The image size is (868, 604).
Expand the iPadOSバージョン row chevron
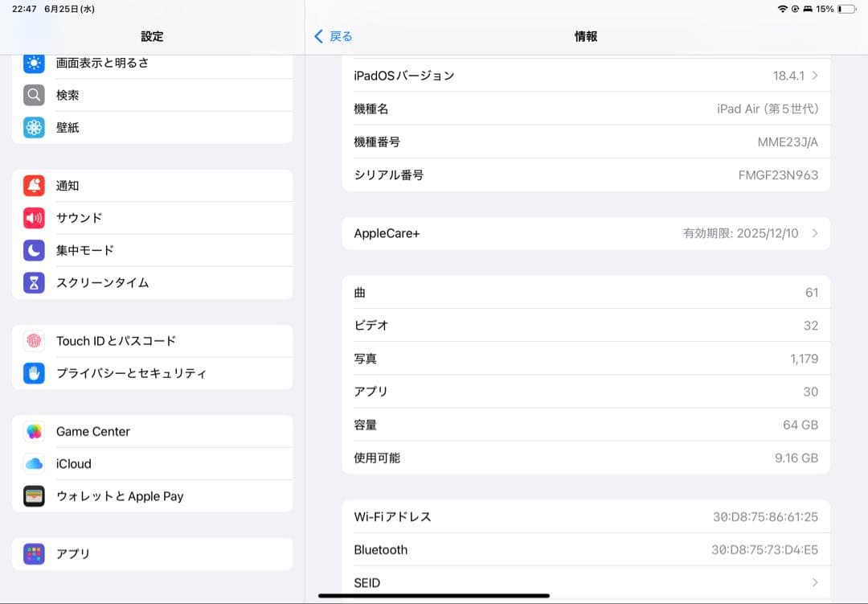click(x=817, y=75)
